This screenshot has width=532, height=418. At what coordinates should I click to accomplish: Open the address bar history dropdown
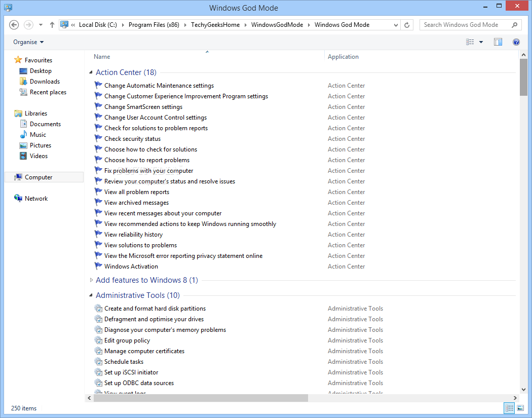395,24
